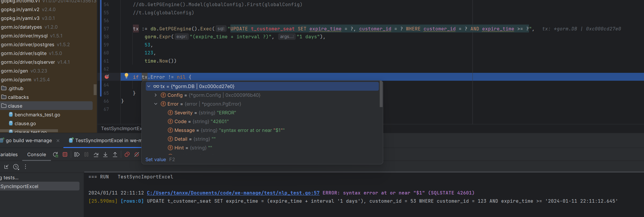Open the three-dot more options menu
Viewport: 644px width, 217px height.
(x=25, y=167)
